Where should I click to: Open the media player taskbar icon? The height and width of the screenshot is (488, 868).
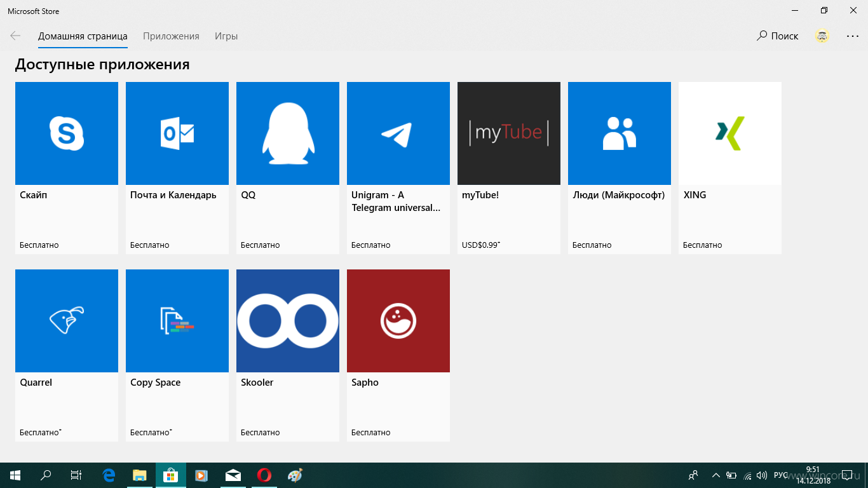tap(202, 475)
